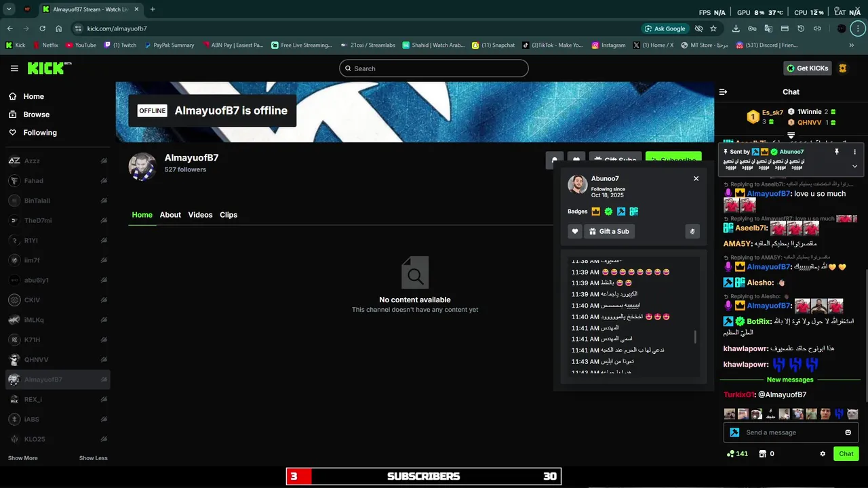The image size is (868, 488).
Task: Open BinTalal1 channel in sidebar
Action: [x=58, y=201]
